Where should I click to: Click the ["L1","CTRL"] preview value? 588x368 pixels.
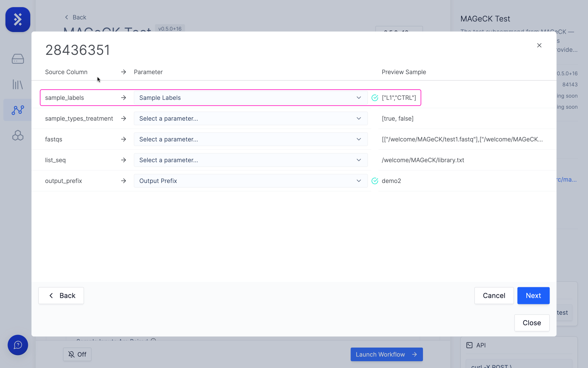(x=399, y=98)
